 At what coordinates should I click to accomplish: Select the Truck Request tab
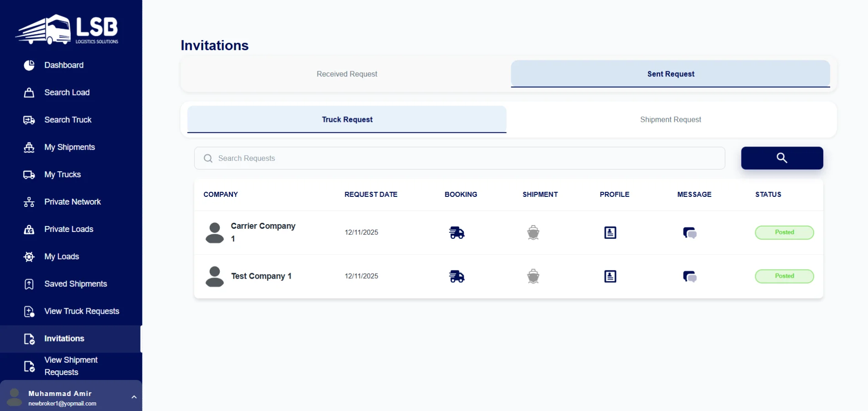(347, 120)
